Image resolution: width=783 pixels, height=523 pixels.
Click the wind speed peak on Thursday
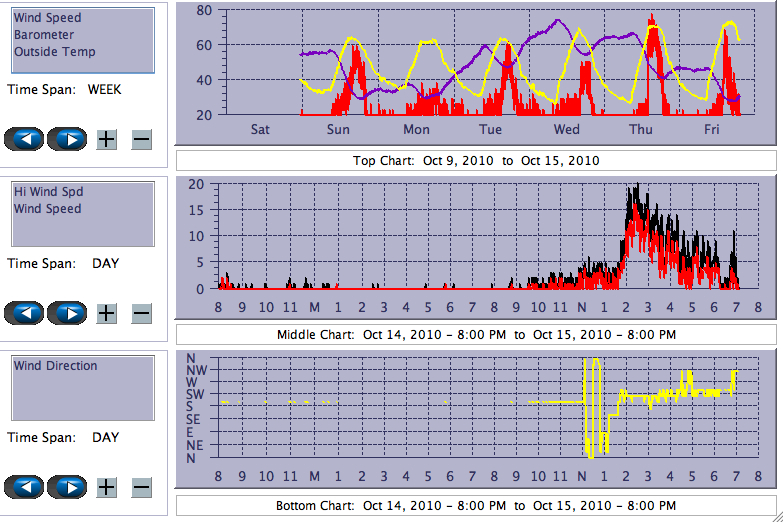(652, 18)
